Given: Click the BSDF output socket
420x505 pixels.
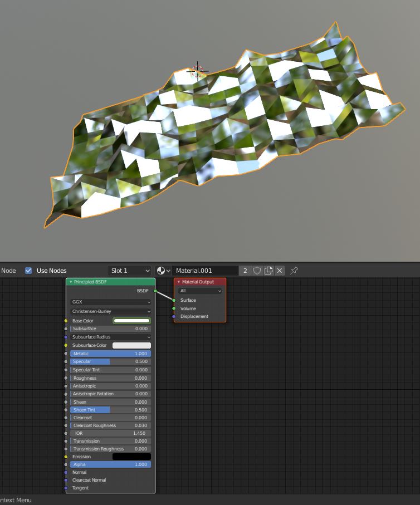Looking at the screenshot, I should tap(155, 291).
